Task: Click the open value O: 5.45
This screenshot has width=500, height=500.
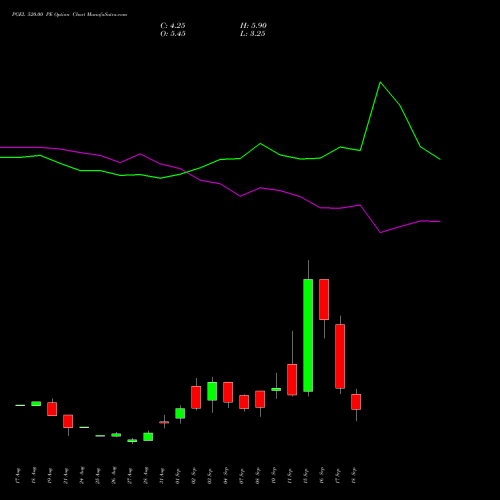Action: point(173,34)
